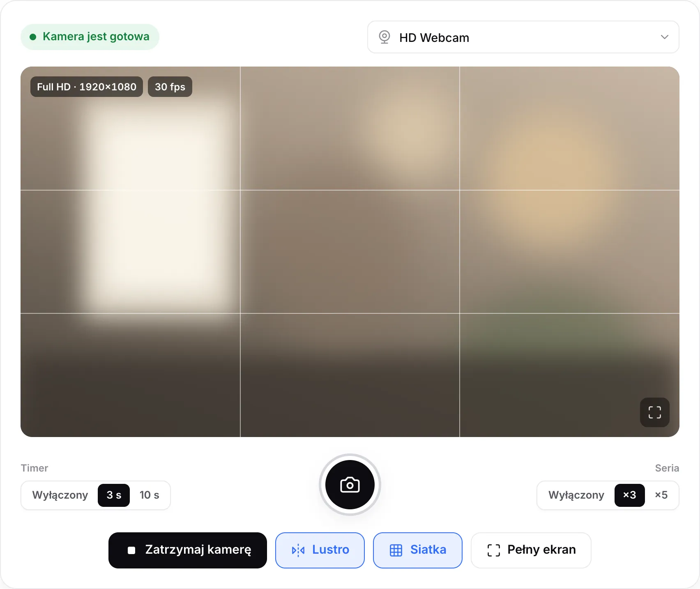Select the 10 s timer option
The width and height of the screenshot is (700, 589).
149,495
